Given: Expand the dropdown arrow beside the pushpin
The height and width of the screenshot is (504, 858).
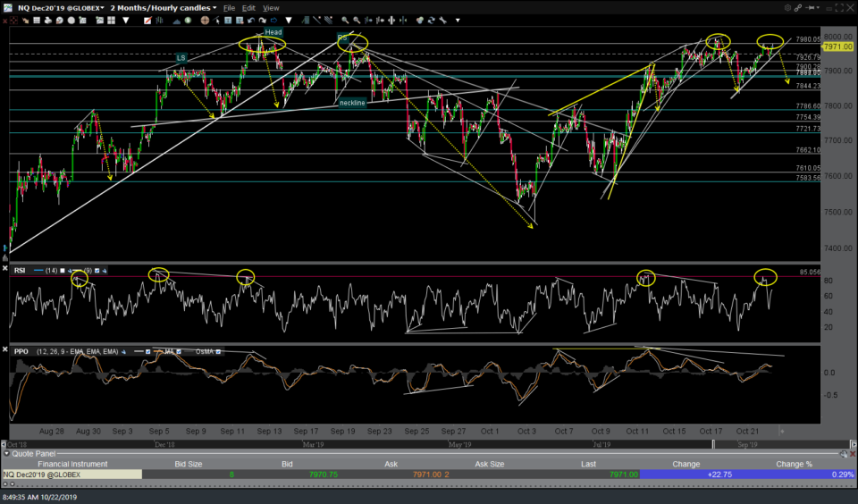Looking at the screenshot, I should coord(818,8).
